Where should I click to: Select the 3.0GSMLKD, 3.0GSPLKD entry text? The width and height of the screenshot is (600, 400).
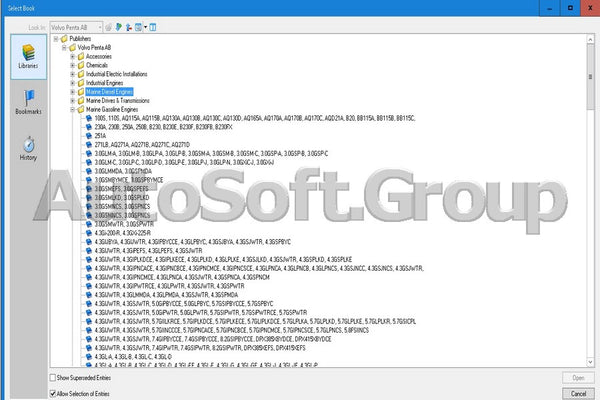[122, 198]
